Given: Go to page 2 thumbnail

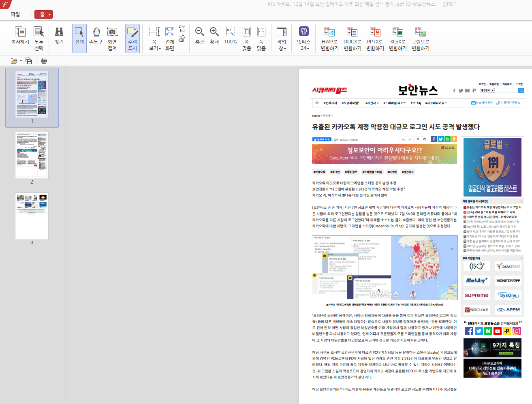Looking at the screenshot, I should point(32,155).
